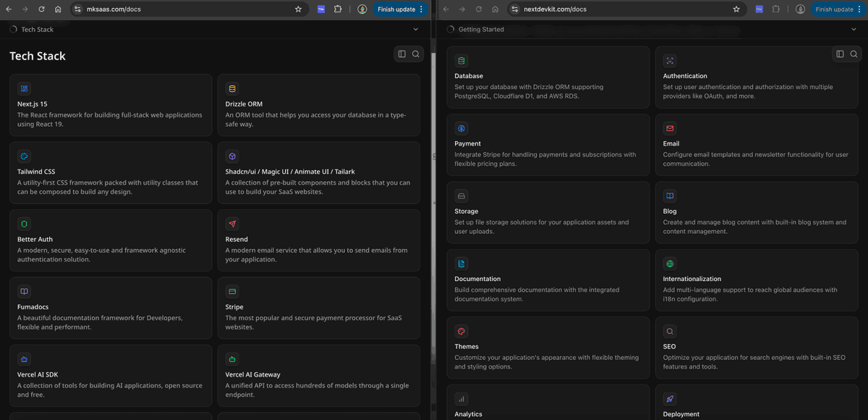Click the Better Auth shield icon
Image resolution: width=868 pixels, height=420 pixels.
pos(24,224)
